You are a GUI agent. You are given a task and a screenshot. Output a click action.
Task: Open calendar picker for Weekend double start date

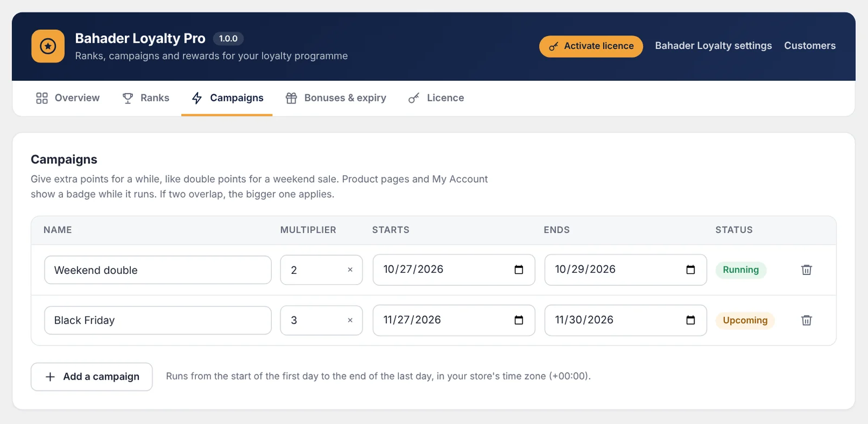pos(519,269)
